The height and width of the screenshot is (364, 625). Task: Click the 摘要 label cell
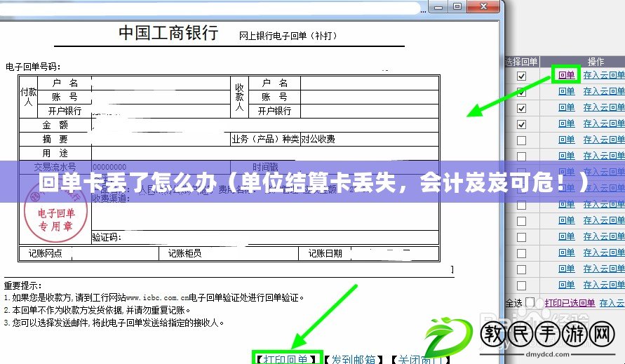pos(55,139)
